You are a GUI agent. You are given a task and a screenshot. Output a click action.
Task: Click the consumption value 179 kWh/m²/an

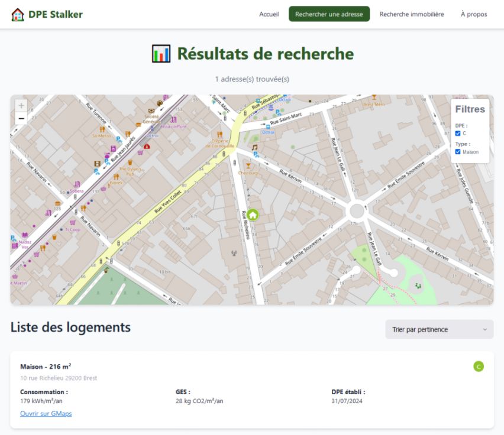(x=41, y=401)
